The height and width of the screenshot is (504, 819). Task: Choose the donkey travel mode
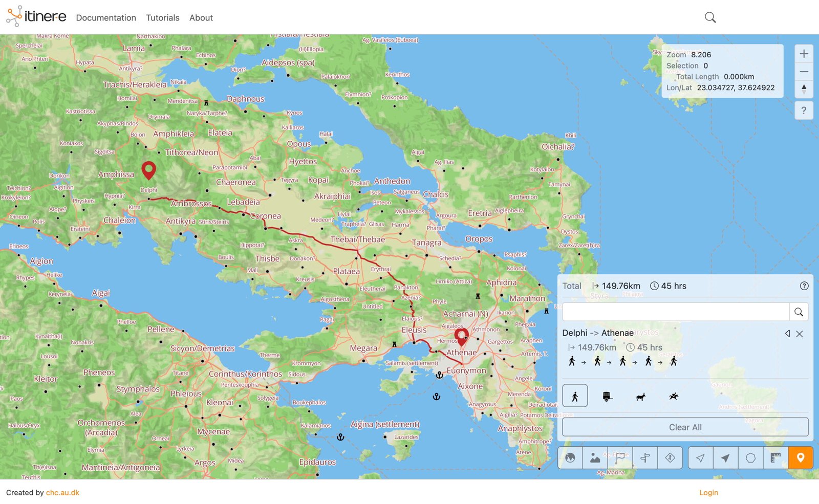point(640,397)
